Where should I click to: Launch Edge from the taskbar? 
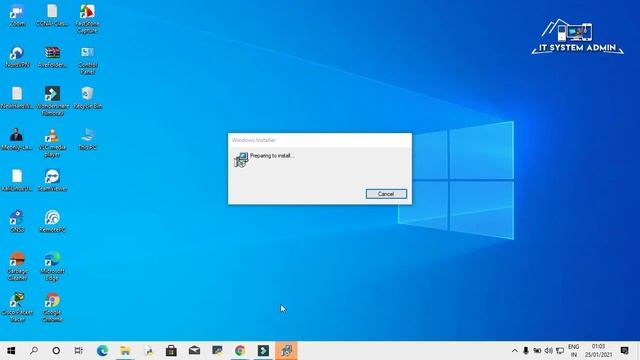click(x=102, y=351)
